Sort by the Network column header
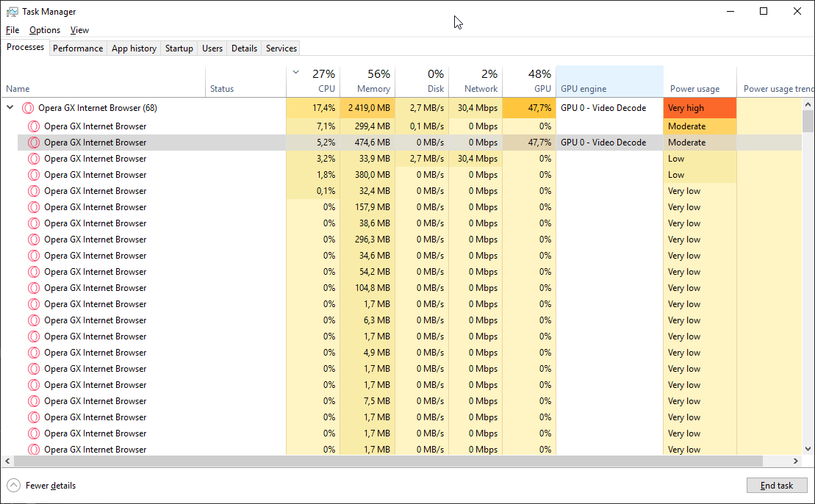This screenshot has width=815, height=504. (x=475, y=82)
